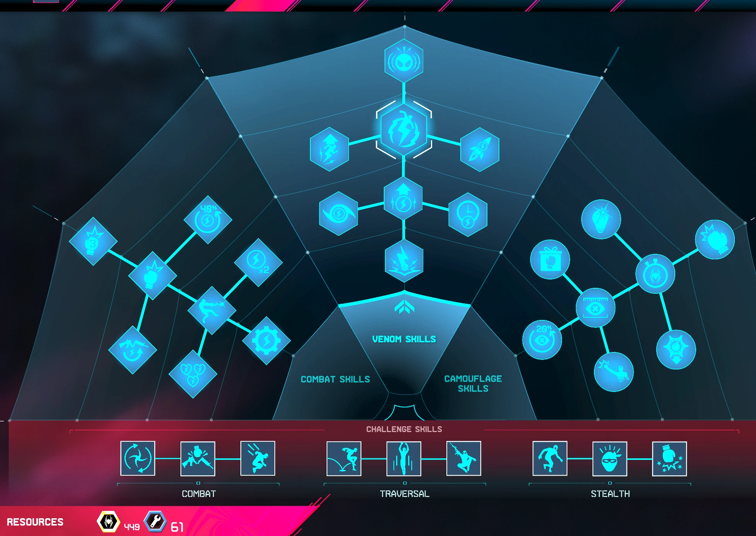Click the 61 tech parts count
Screen dimensions: 756x536
[x=177, y=527]
